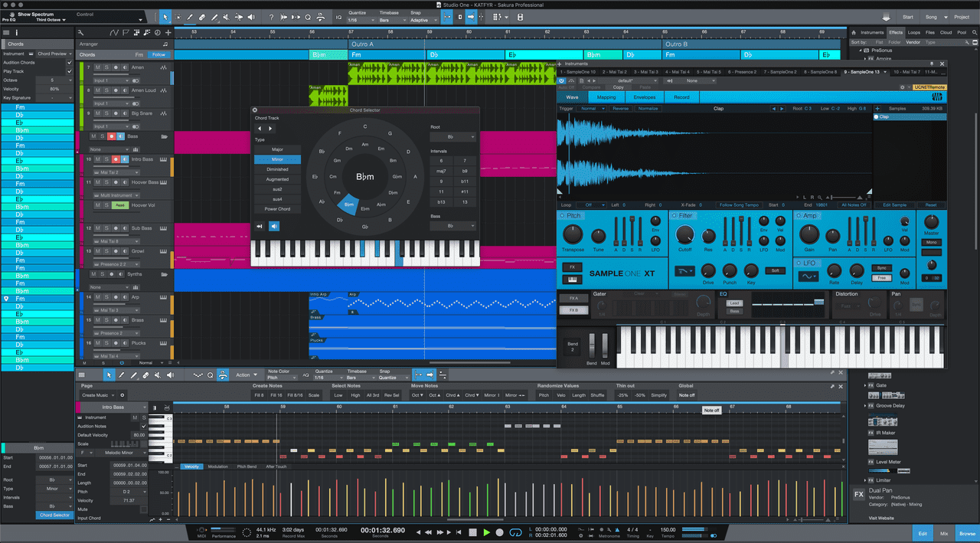The image size is (980, 543).
Task: Click the Visit Website link for Dual Pan
Action: pos(880,518)
